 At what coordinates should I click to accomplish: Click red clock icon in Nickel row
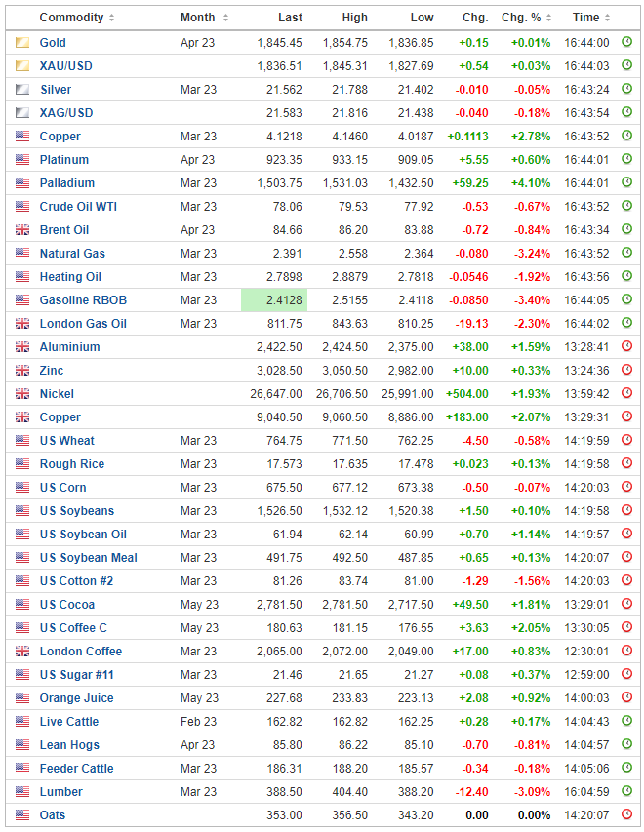(x=627, y=393)
